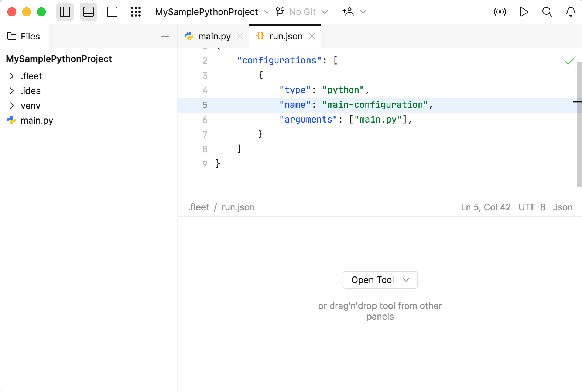Click the Open Tool button
This screenshot has height=392, width=582.
[x=380, y=280]
